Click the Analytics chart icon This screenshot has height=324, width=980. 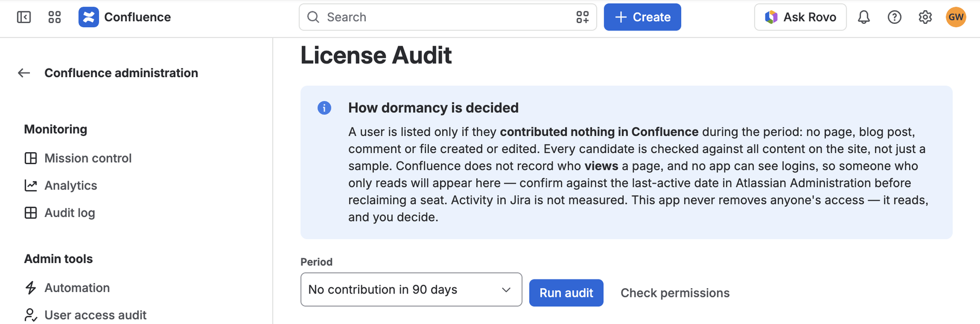coord(31,185)
